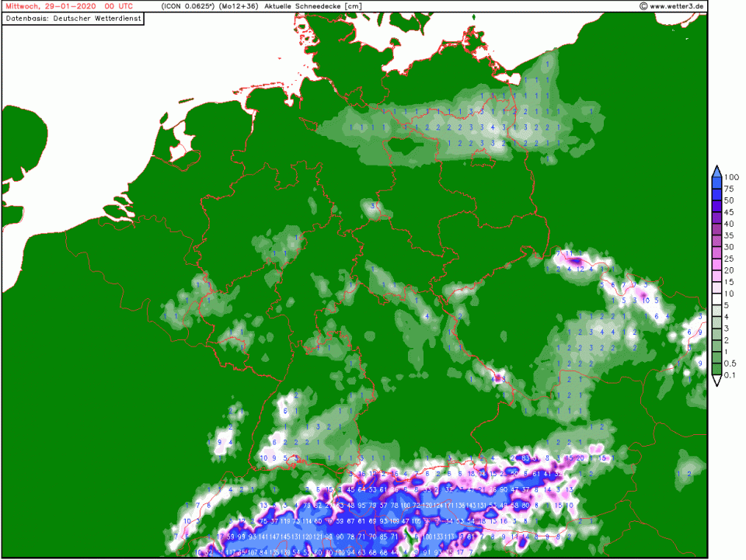Select the dark blue 50 cm legend swatch
This screenshot has height=560, width=746.
[716, 195]
